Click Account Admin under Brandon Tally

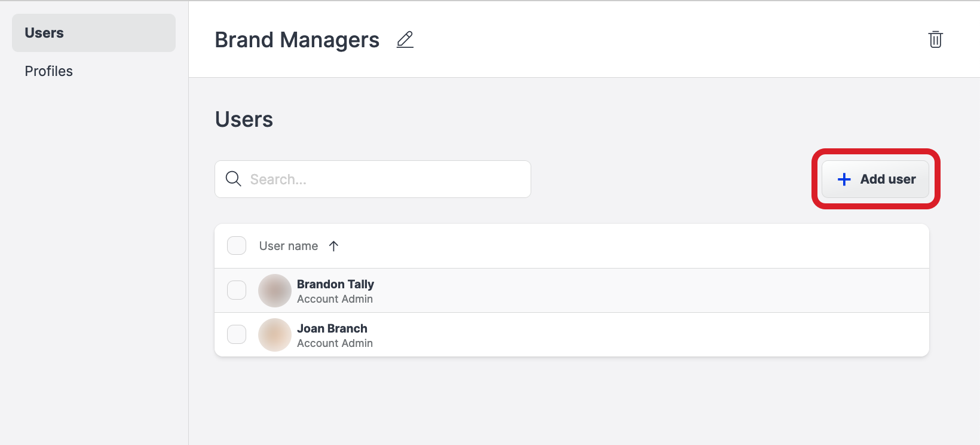[x=335, y=299]
